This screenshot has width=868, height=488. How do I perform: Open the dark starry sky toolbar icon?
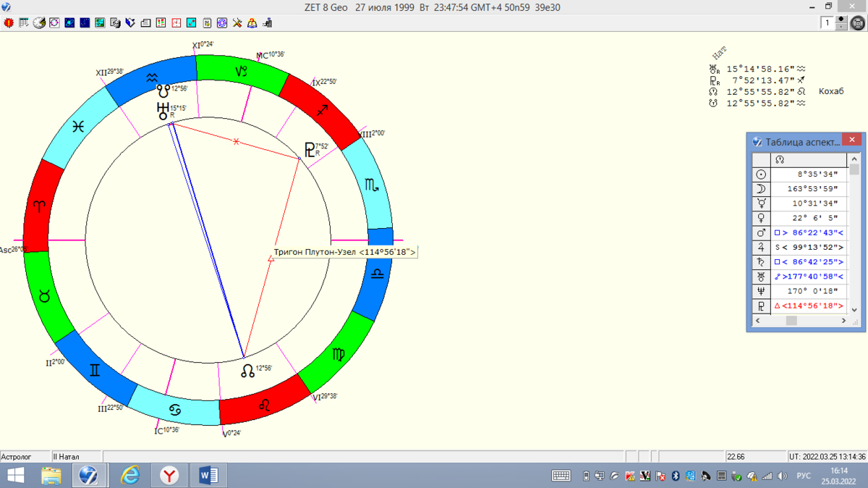coord(85,23)
